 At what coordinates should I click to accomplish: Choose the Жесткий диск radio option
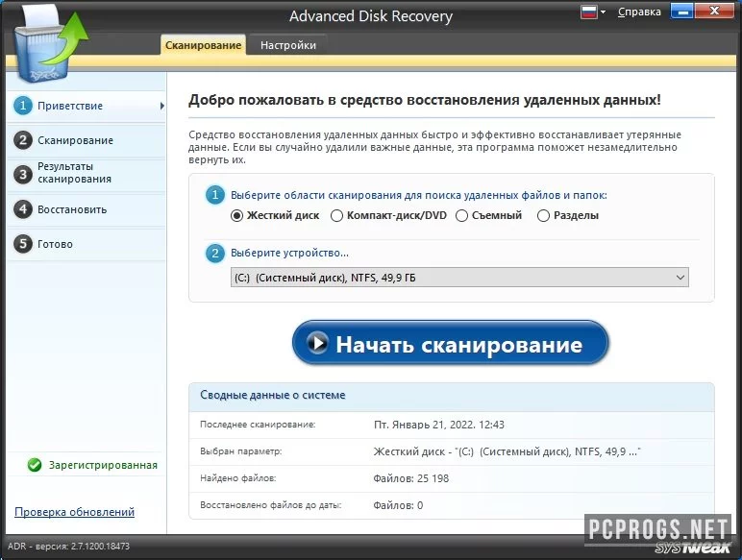(x=275, y=216)
